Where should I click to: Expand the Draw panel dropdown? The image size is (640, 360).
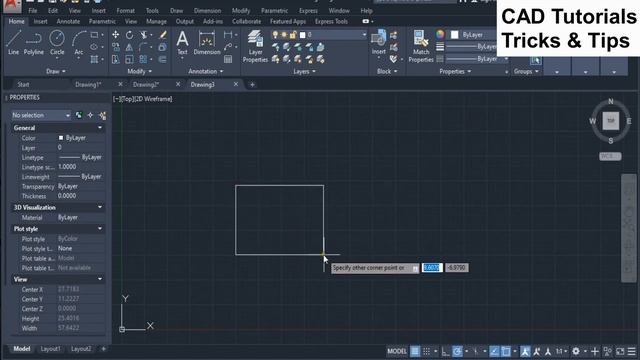point(56,71)
